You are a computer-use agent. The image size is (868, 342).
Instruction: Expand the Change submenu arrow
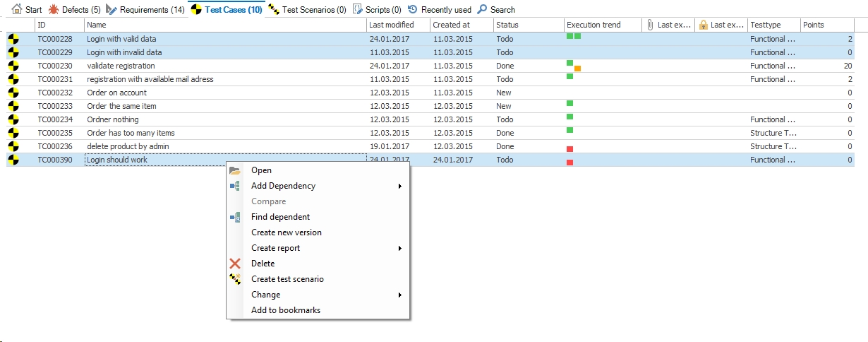pyautogui.click(x=399, y=295)
